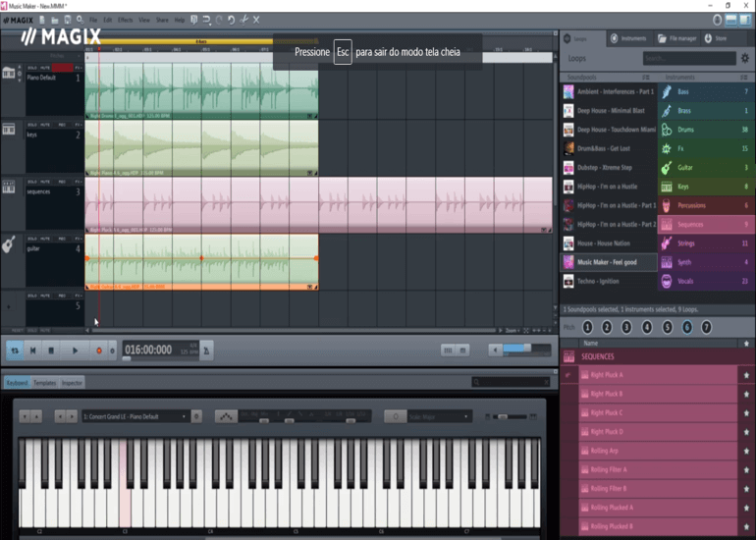Select the Strings instrument category

[x=705, y=243]
